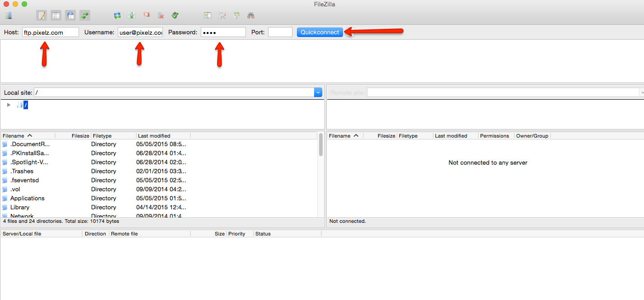Select the .DocumentR... folder name
The height and width of the screenshot is (300, 644).
(x=30, y=144)
